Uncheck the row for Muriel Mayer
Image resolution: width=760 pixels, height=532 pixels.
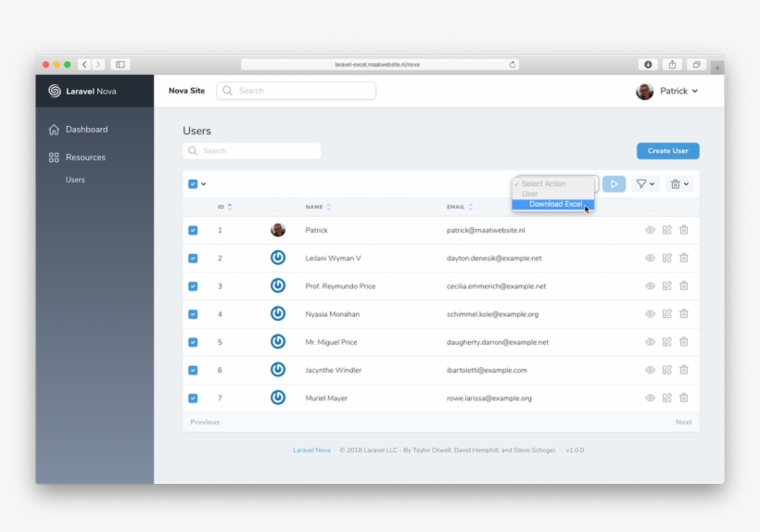click(193, 399)
